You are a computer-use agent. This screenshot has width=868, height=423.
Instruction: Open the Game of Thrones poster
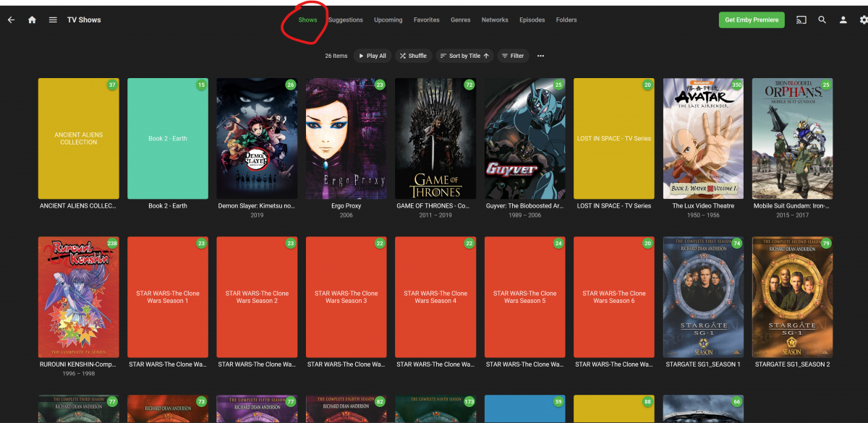[435, 139]
